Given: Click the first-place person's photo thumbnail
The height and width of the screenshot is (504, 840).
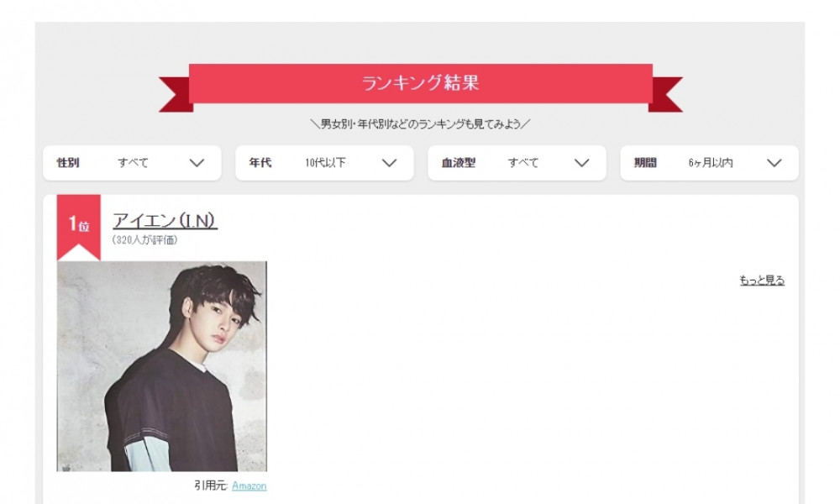Looking at the screenshot, I should (x=162, y=366).
